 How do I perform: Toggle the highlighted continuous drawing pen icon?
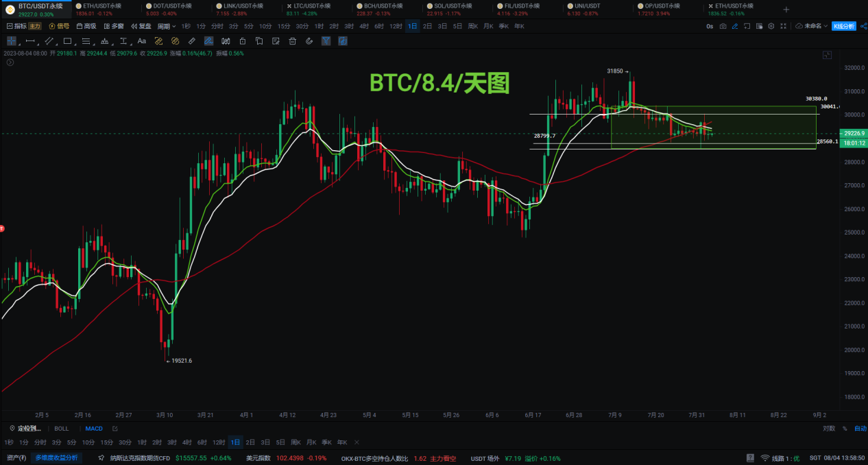[208, 41]
